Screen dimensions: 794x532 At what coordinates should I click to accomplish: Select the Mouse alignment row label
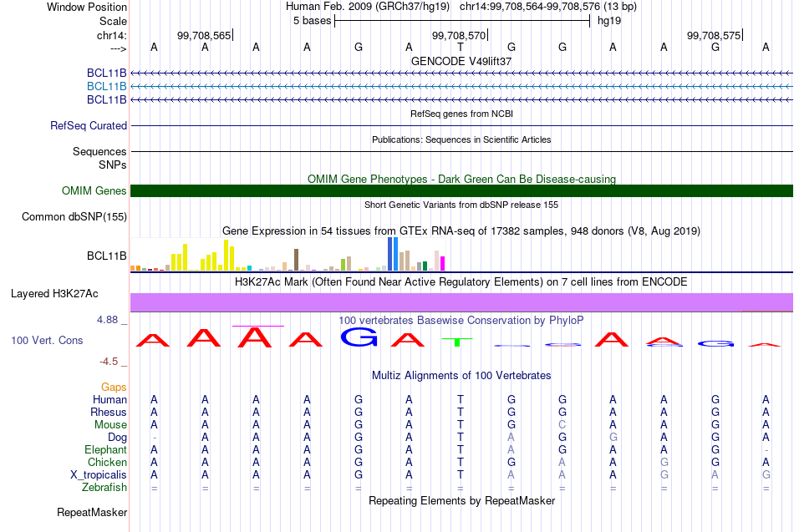(x=110, y=425)
